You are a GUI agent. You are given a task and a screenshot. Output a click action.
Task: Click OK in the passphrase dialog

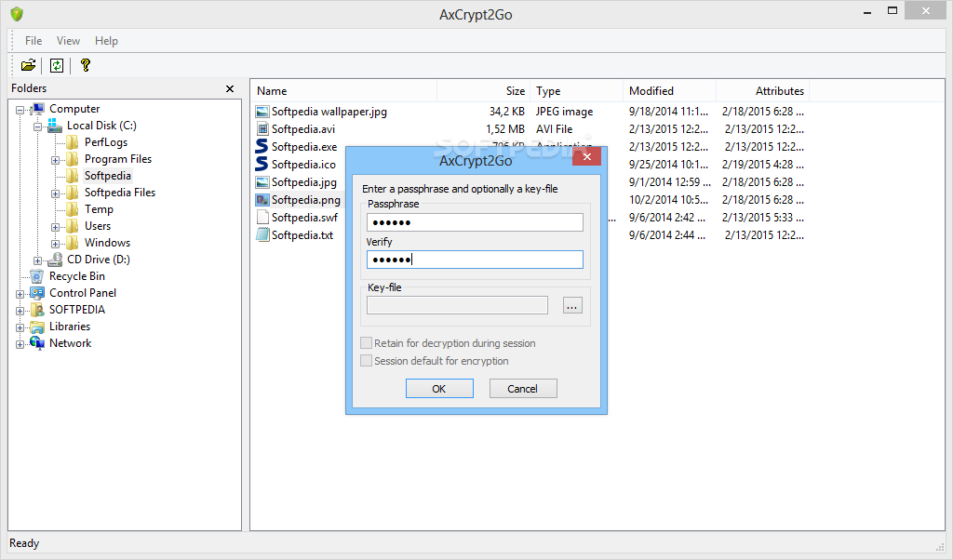[439, 389]
